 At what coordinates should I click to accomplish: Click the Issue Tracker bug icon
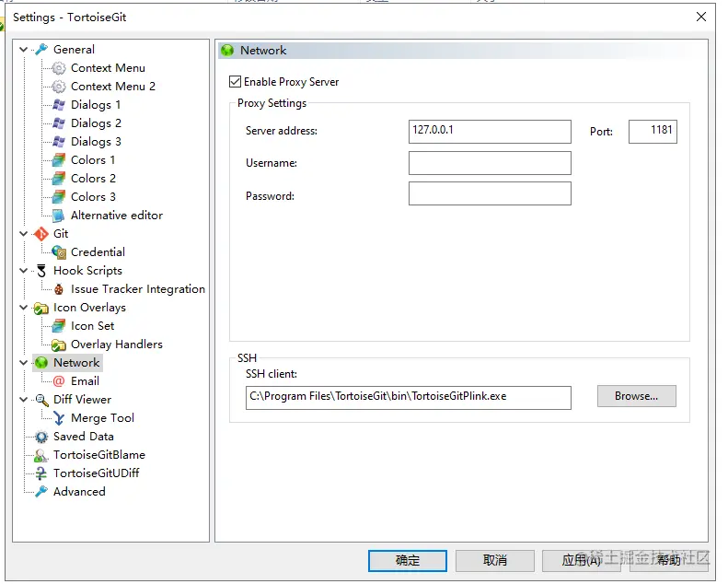(59, 289)
